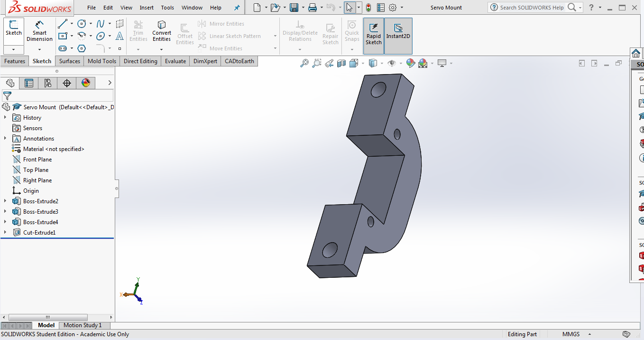
Task: Click the Rebuild traffic light icon
Action: tap(368, 8)
